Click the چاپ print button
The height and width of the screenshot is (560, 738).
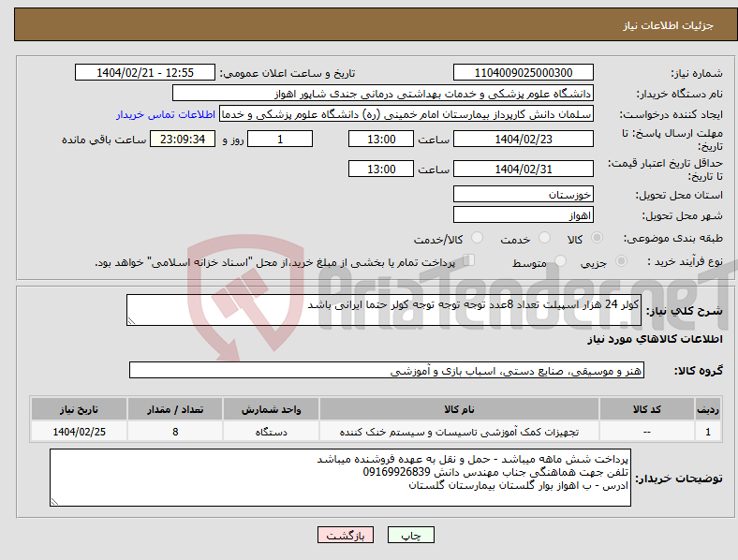click(411, 535)
